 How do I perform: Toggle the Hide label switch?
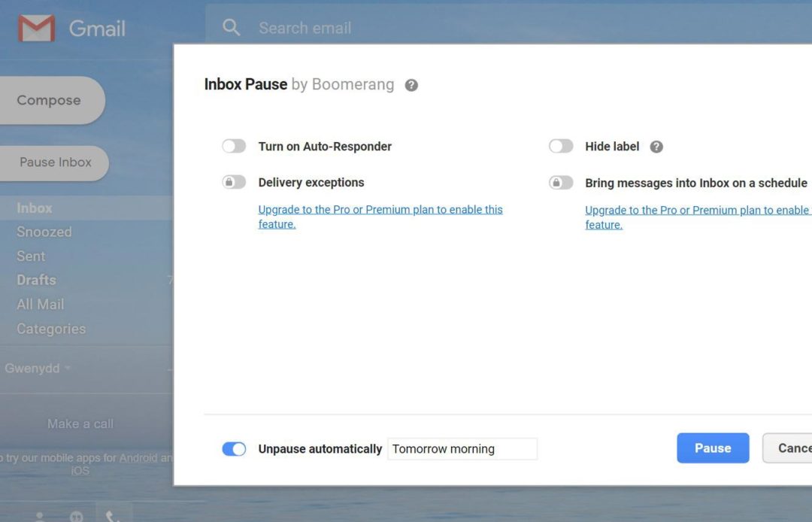pyautogui.click(x=561, y=146)
